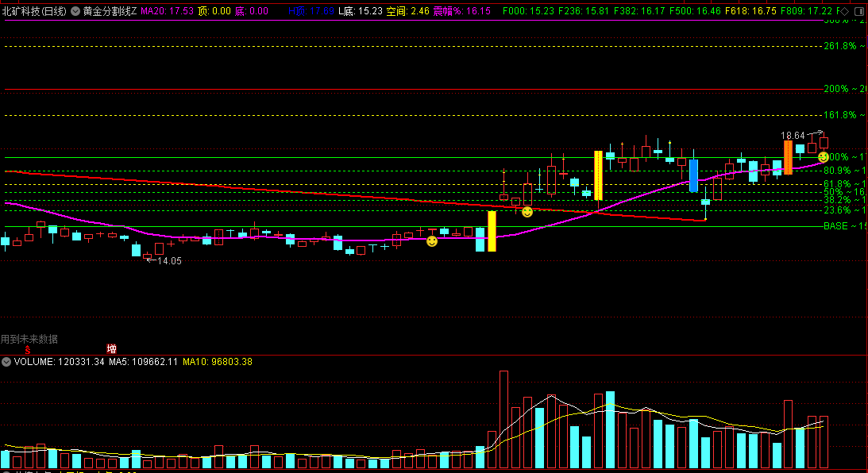The width and height of the screenshot is (868, 473).
Task: Select the tallest red volume bar
Action: click(503, 419)
